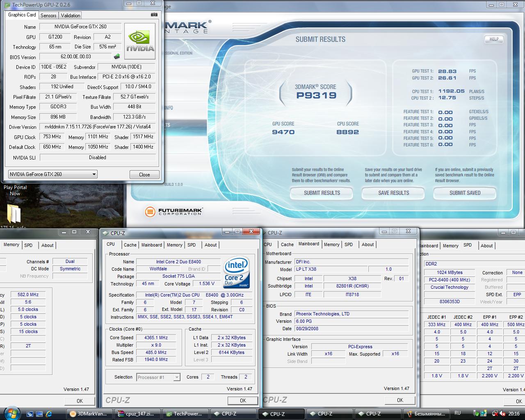Image resolution: width=525 pixels, height=420 pixels.
Task: Click the CPU score value 8892
Action: [x=347, y=132]
